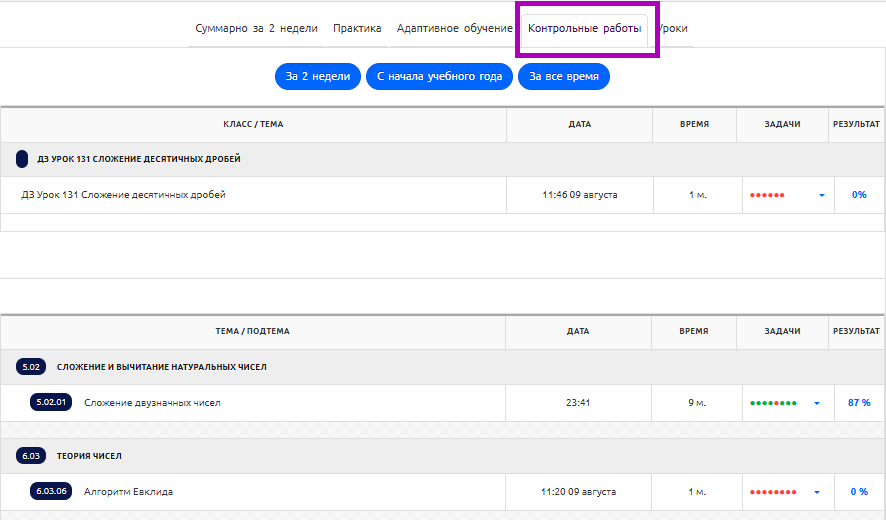Select the Сложение двузначных чисел subtopic
The width and height of the screenshot is (886, 520).
pos(152,402)
